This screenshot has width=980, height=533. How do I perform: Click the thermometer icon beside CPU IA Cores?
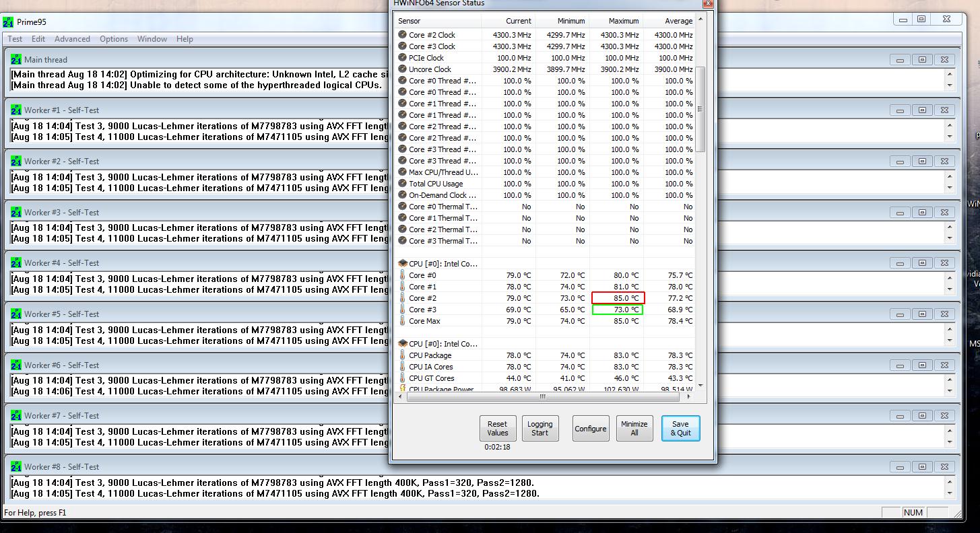click(402, 367)
